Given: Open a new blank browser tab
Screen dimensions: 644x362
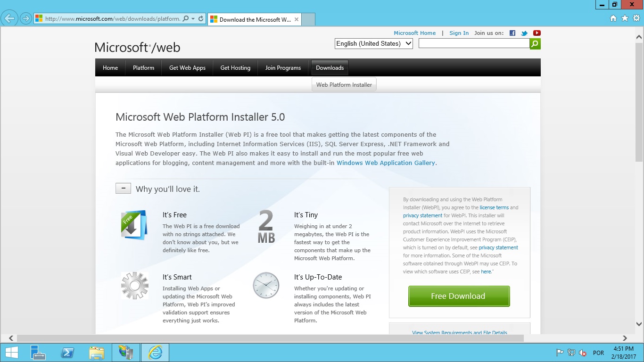Looking at the screenshot, I should (308, 19).
